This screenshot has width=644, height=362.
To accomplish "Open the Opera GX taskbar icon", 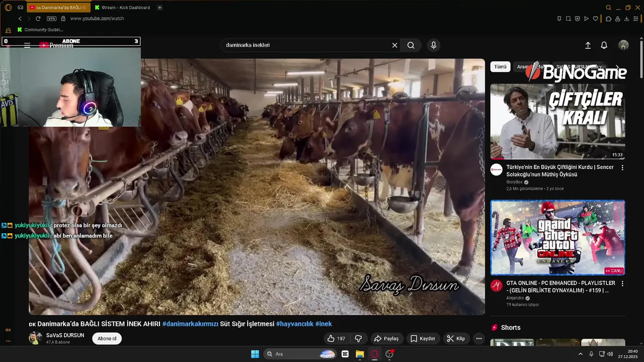I will (x=374, y=354).
